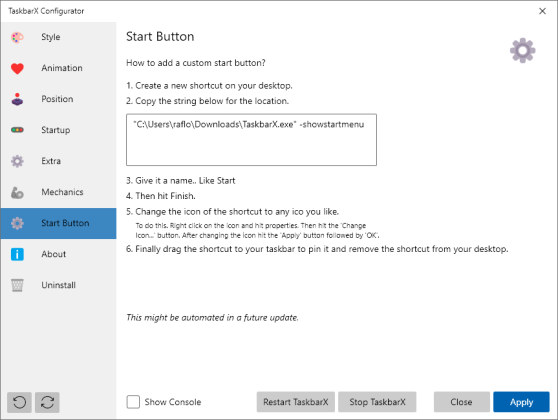Open the Start Button sidebar tab

(58, 223)
